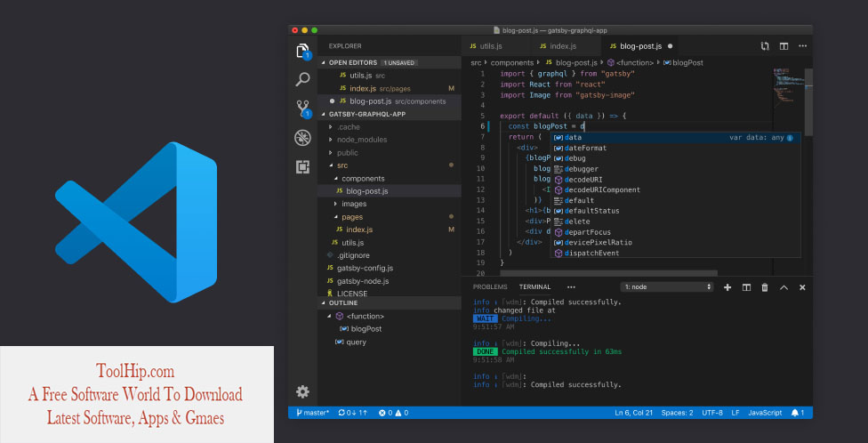Open index.js src/pages in Open Editors
The image size is (868, 443).
(x=390, y=88)
